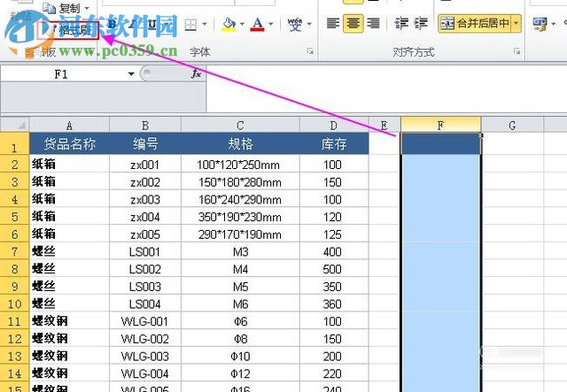
Task: Select cell containing LS004
Action: click(x=145, y=304)
